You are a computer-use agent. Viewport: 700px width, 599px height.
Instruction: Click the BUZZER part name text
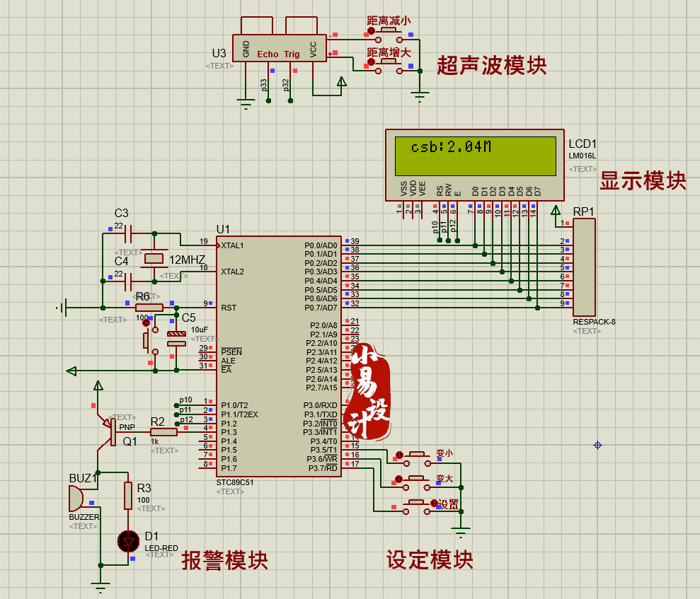(x=84, y=517)
